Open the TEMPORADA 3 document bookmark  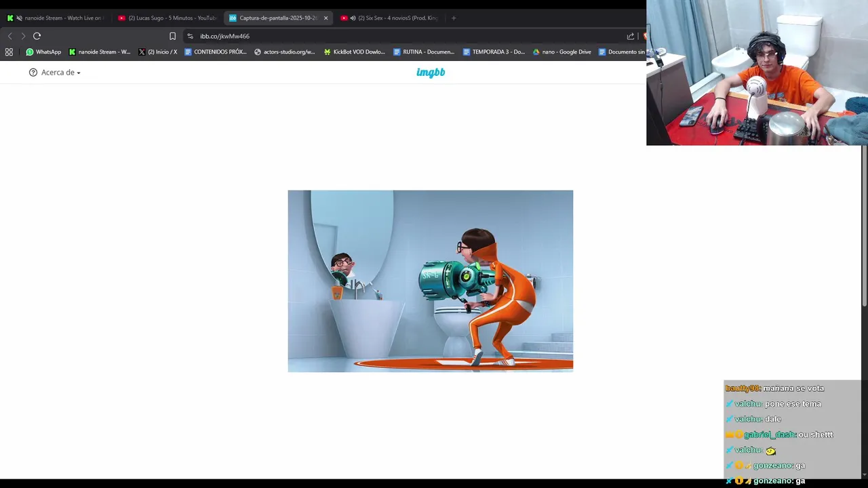[x=494, y=52]
